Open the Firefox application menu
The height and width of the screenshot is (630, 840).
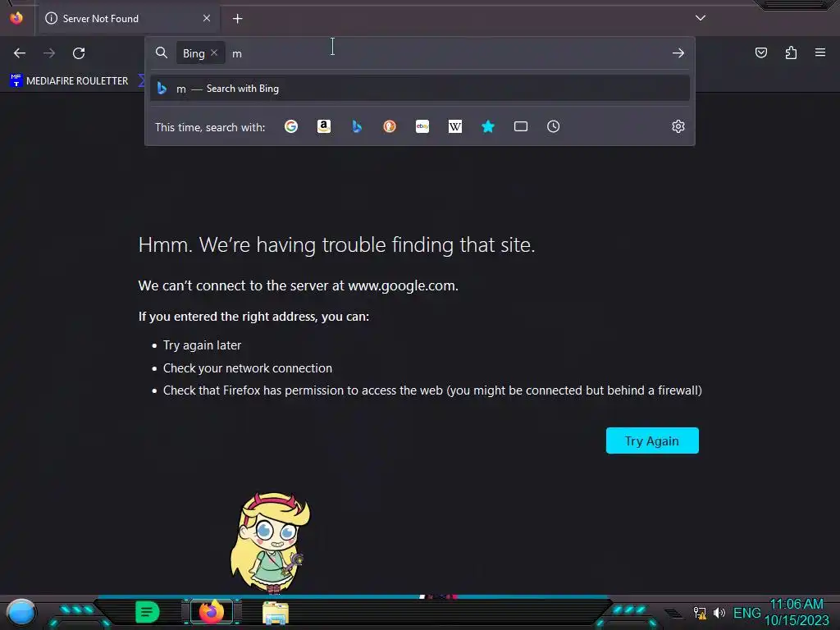[820, 52]
